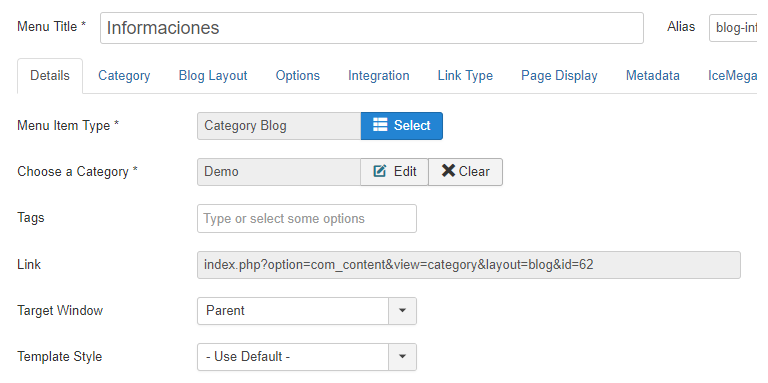Screen dimensions: 768x383
Task: Click the Category Blog menu item type field
Action: pos(279,126)
